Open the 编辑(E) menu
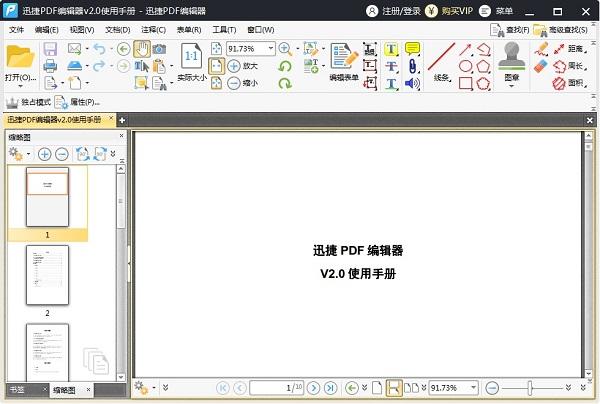600x404 pixels. (46, 29)
